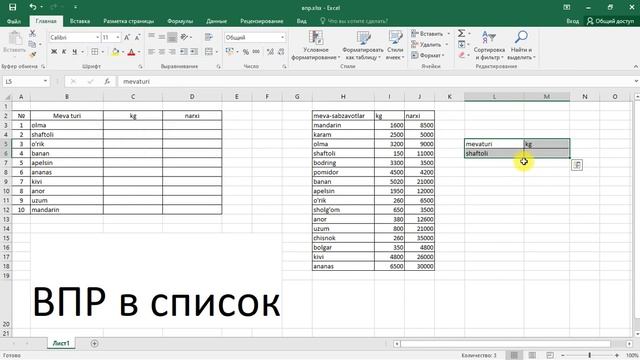Select the Format Painter brush
Screen dimensions: 640x360
tap(33, 54)
